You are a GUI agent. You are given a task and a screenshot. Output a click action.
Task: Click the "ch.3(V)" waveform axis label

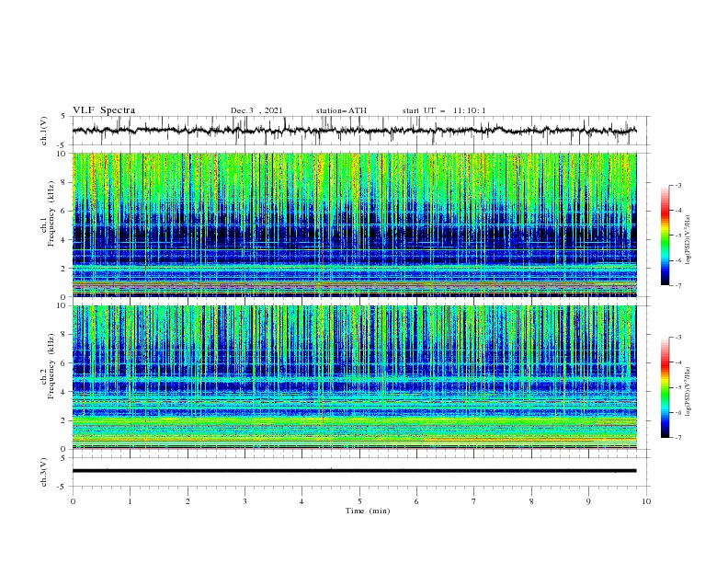coord(44,472)
